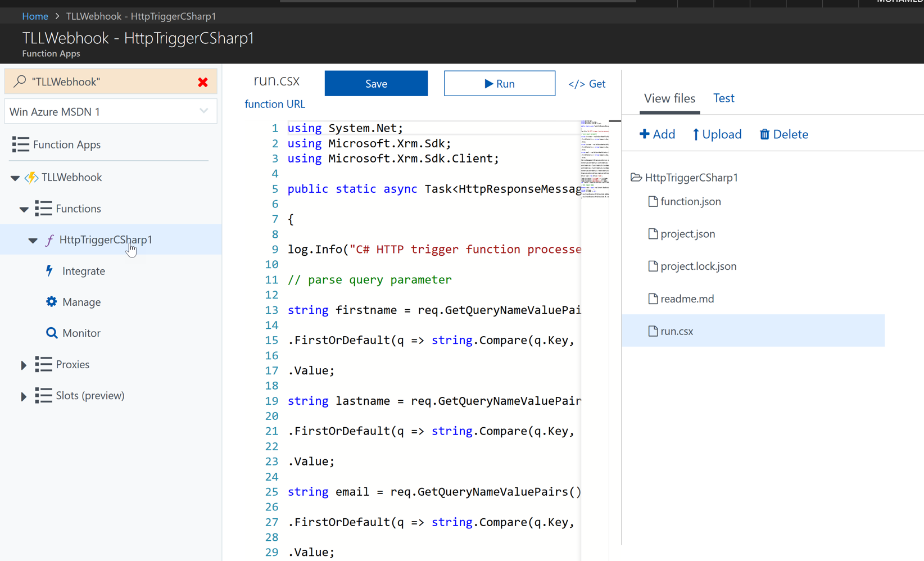Click the Get function URL link

587,84
